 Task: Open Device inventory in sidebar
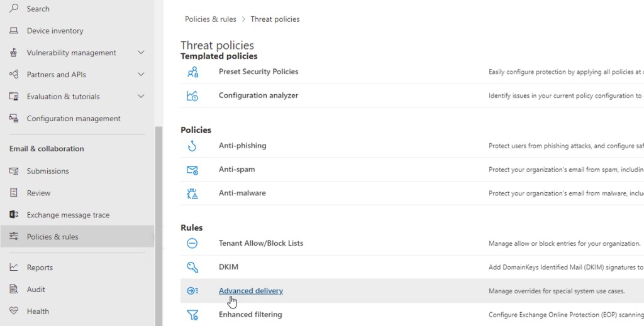pyautogui.click(x=55, y=31)
